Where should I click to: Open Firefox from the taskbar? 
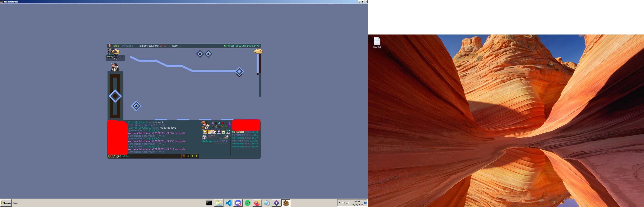point(257,203)
